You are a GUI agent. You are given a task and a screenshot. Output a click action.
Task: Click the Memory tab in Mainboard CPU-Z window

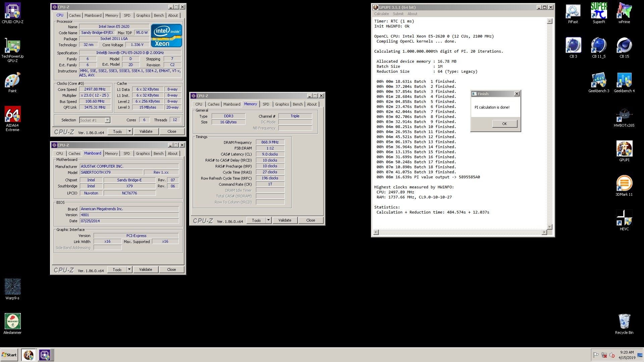click(111, 154)
